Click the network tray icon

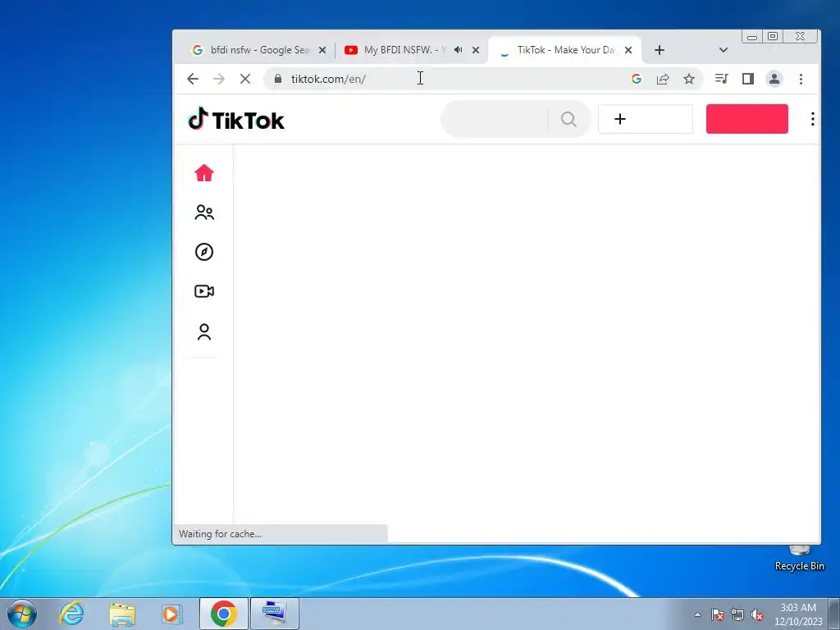click(737, 614)
